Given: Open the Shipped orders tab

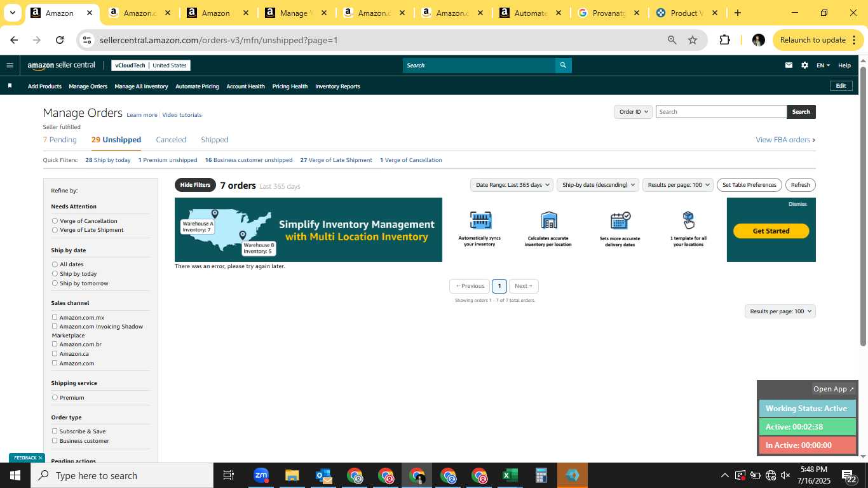Looking at the screenshot, I should tap(215, 140).
